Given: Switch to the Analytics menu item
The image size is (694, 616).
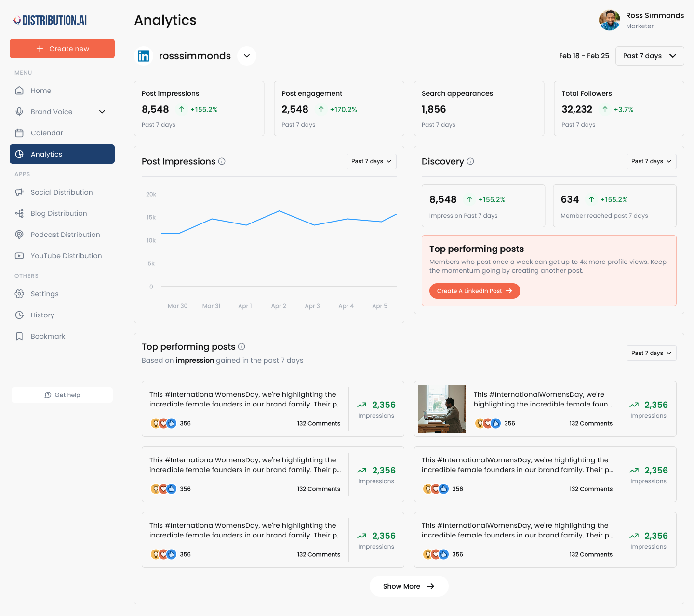Looking at the screenshot, I should tap(46, 154).
